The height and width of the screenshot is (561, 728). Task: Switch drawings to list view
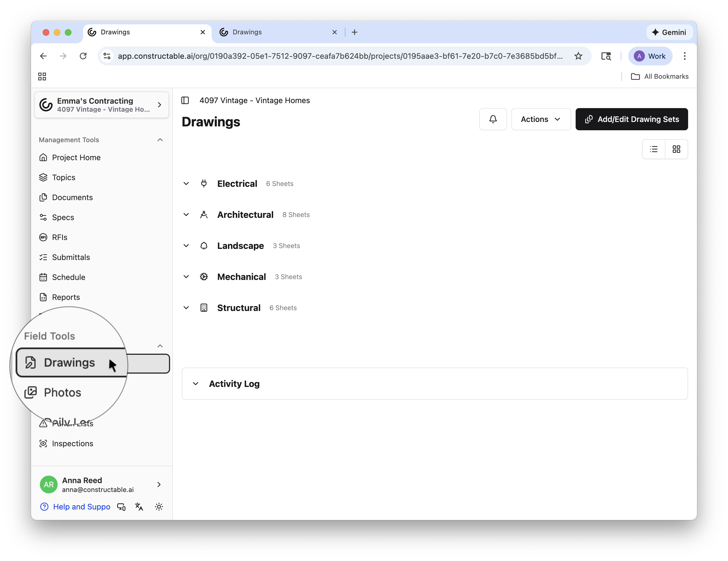654,149
